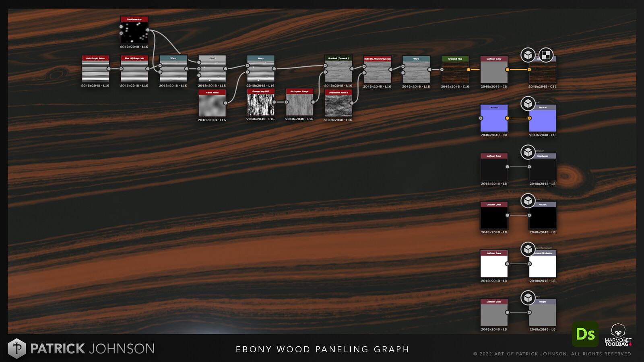Click the 2048x2048 - L16 label under Tile Generator
The width and height of the screenshot is (644, 362).
tap(134, 47)
